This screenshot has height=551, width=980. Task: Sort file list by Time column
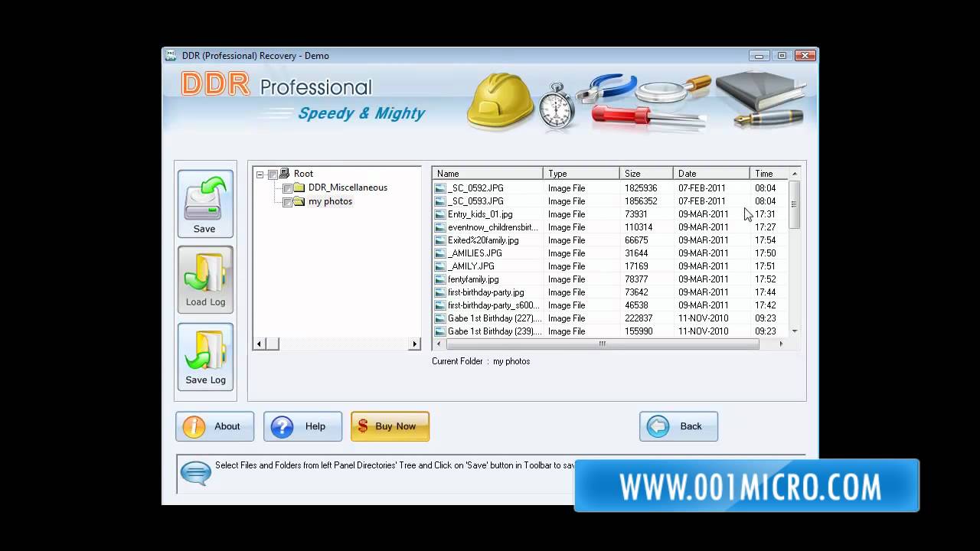[x=769, y=174]
